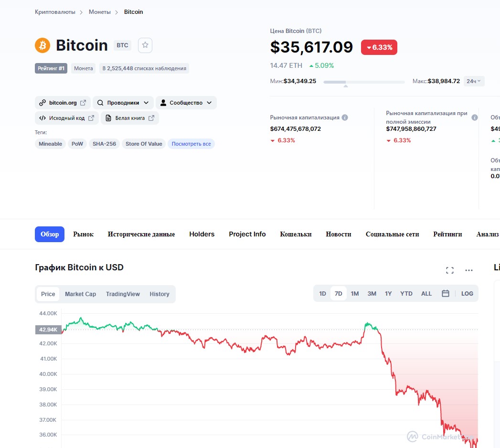Toggle LOG scale on the chart
Viewport: 500px width, 448px height.
[x=467, y=293]
